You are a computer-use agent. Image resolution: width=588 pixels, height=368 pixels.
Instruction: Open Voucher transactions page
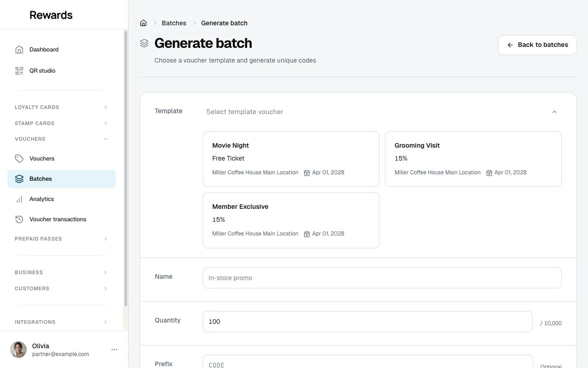click(x=62, y=219)
